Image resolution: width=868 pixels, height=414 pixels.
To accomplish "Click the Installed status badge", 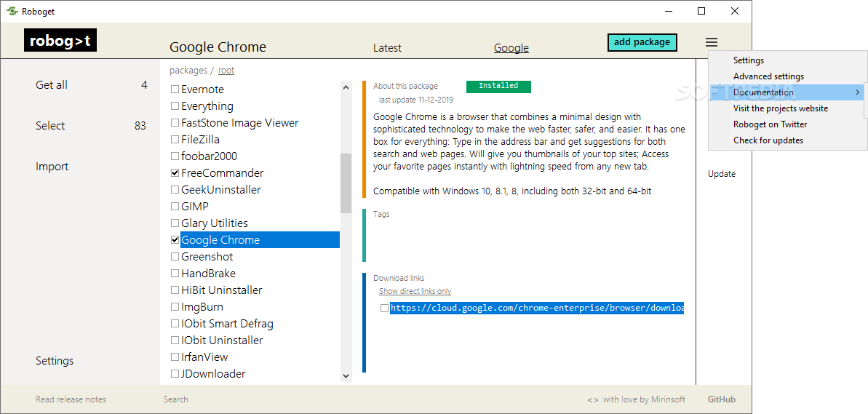I will [x=498, y=87].
